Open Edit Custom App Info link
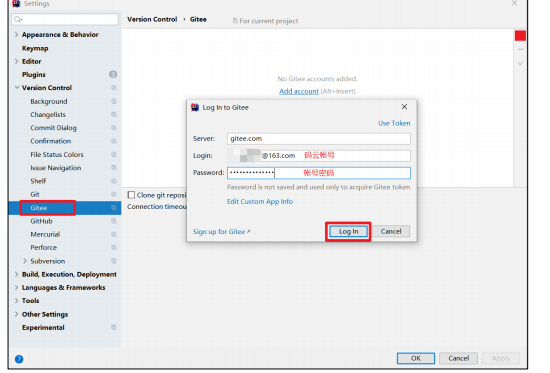550x373 pixels. [x=260, y=201]
